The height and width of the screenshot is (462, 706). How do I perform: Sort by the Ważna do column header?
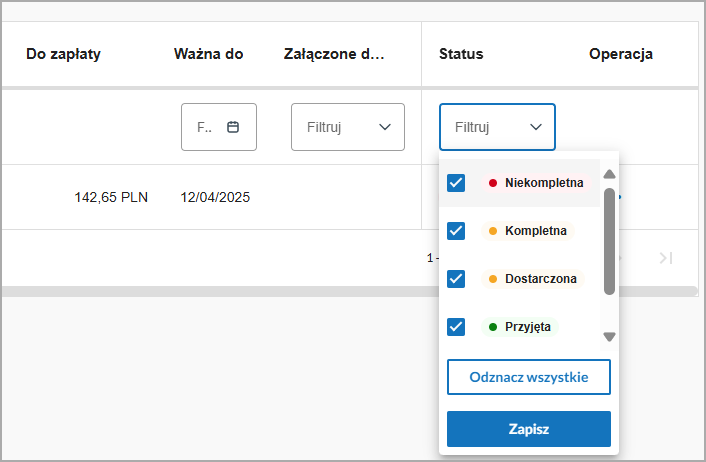click(x=208, y=54)
